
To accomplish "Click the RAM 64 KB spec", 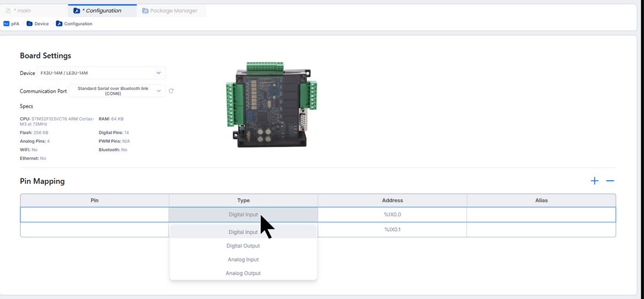I will point(111,118).
